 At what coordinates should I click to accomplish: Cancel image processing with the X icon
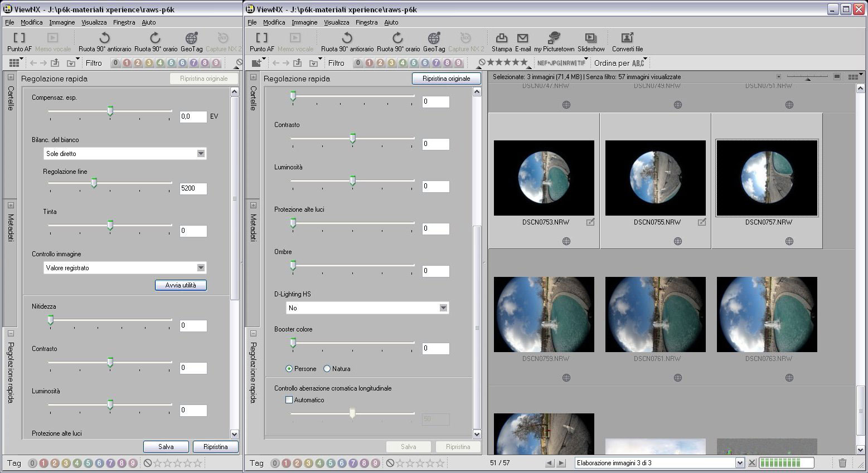751,462
